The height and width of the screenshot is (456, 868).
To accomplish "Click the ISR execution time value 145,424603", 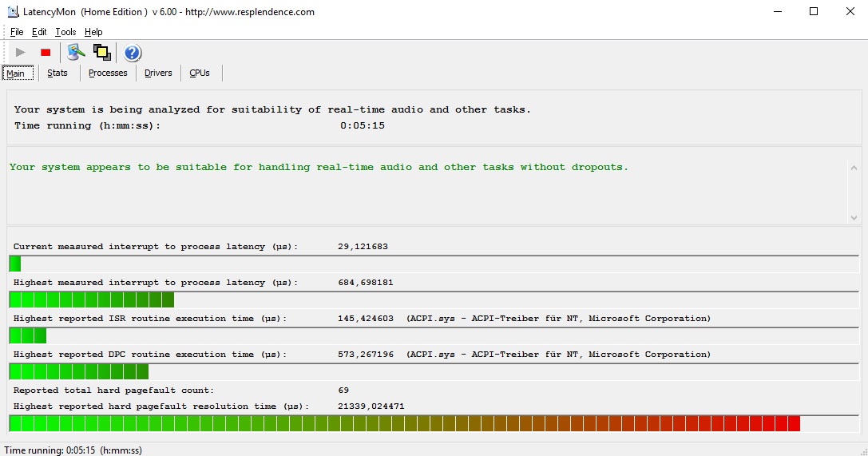I will 366,319.
